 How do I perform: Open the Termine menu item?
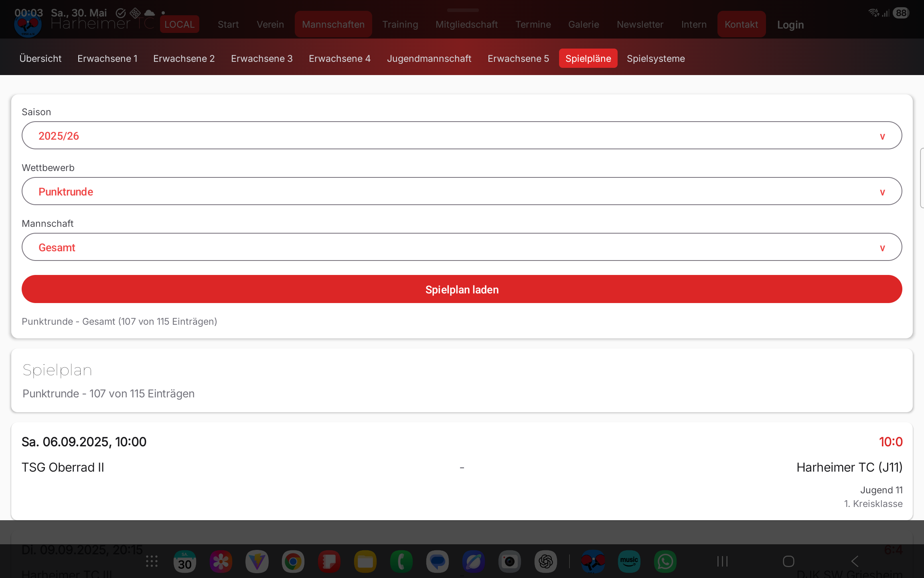click(x=533, y=24)
